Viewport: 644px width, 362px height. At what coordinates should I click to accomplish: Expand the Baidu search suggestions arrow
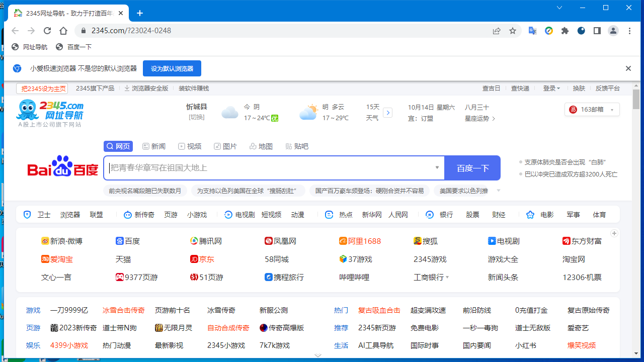coord(437,167)
